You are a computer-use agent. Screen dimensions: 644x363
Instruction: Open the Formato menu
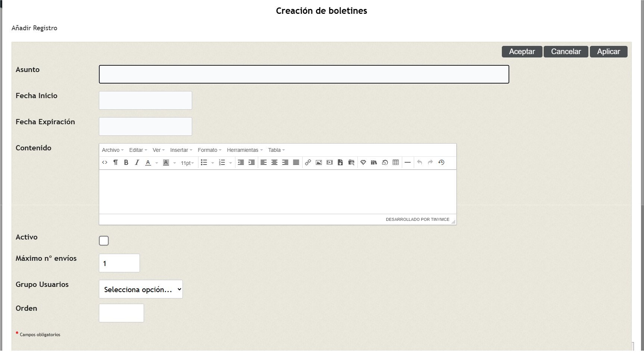point(210,150)
